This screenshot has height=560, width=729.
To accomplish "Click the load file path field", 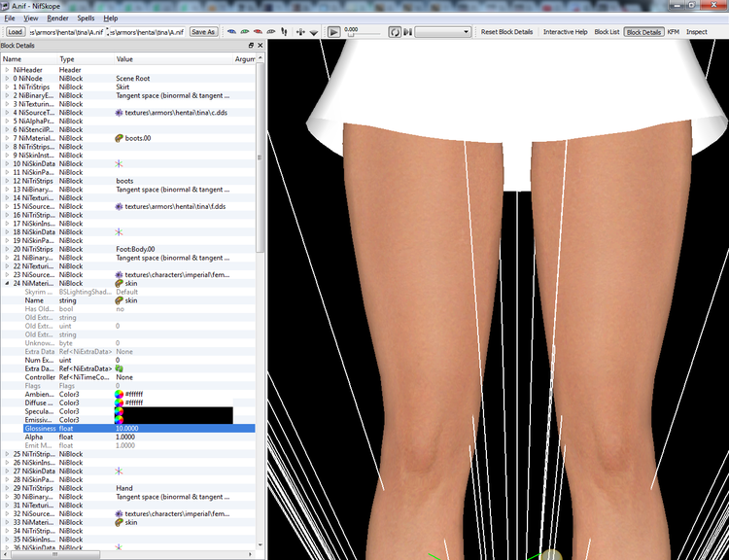I will click(x=66, y=32).
